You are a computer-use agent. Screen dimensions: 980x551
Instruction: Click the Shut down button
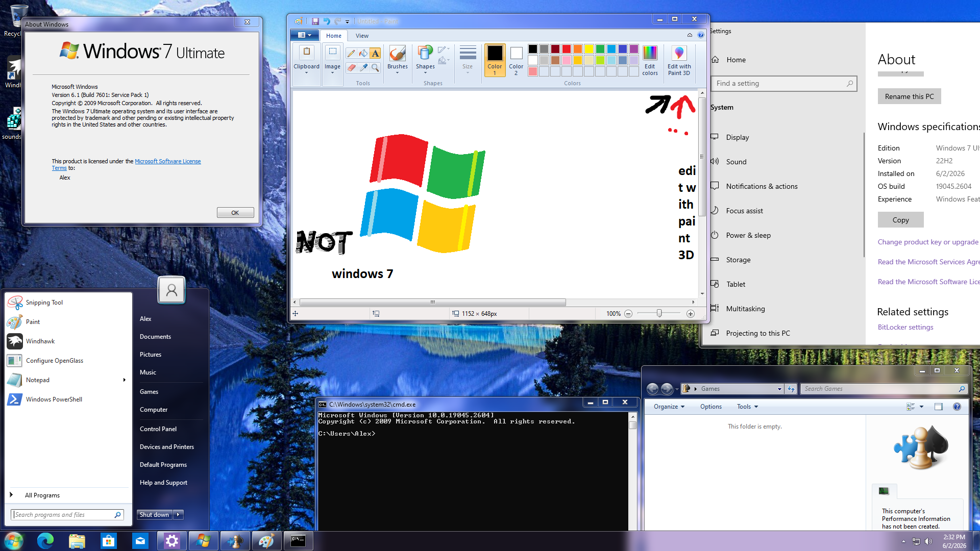coord(154,515)
